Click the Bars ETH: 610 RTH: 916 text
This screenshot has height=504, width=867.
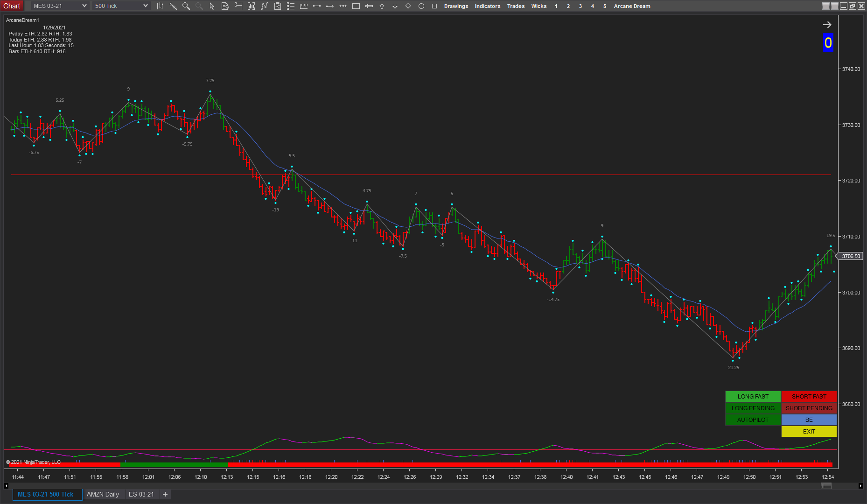point(37,51)
